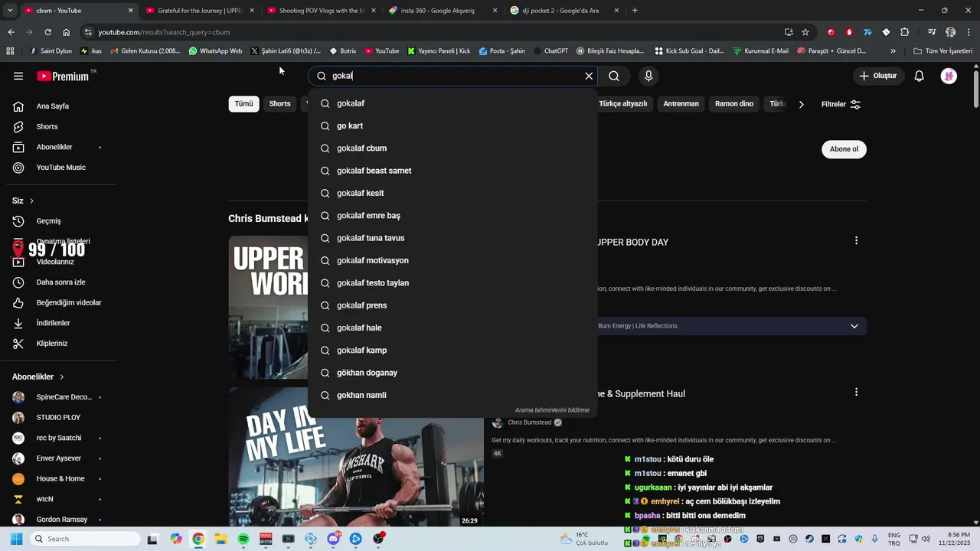Click Arama tahminlerini bildirme link
This screenshot has width=980, height=551.
552,410
